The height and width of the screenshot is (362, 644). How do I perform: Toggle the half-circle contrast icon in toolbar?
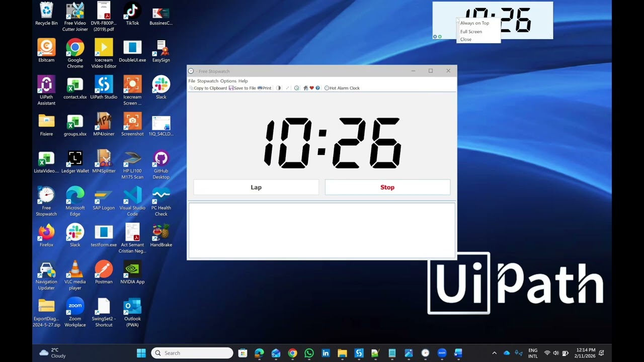(x=279, y=88)
